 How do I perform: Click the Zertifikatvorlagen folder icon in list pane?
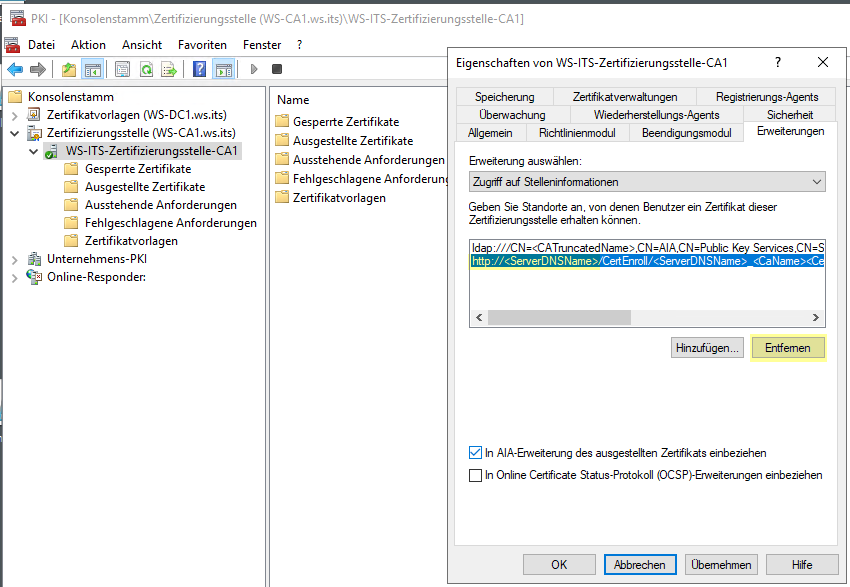pos(282,197)
